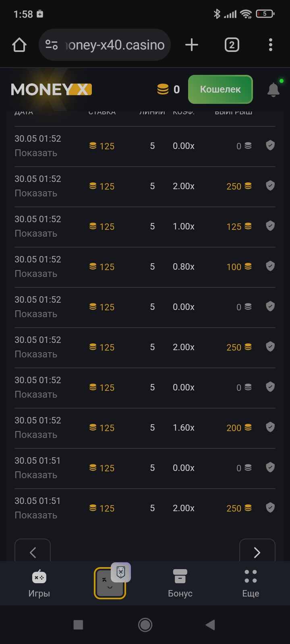Click the MONEY X logo

tap(52, 89)
